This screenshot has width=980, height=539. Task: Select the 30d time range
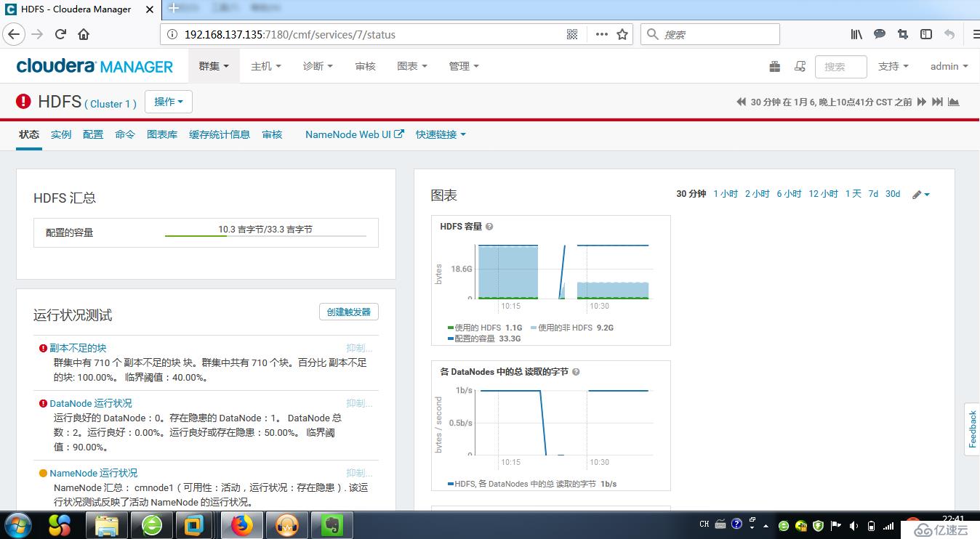click(x=893, y=194)
